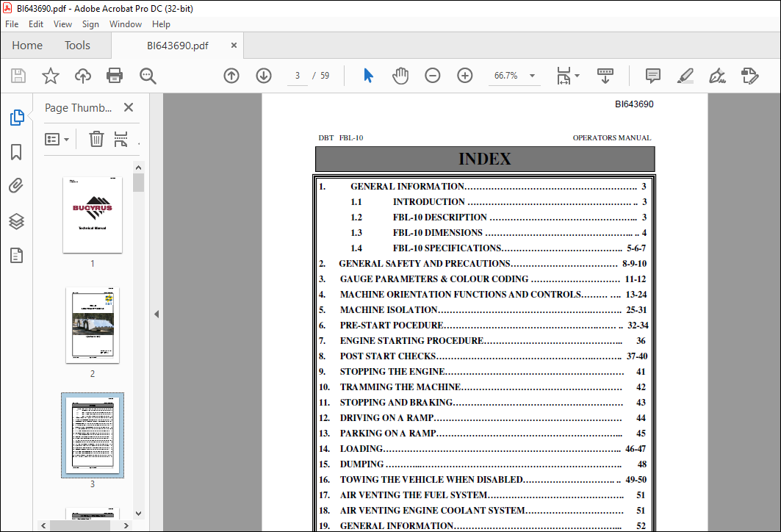
Task: Click the fit page width icon
Action: pyautogui.click(x=564, y=76)
